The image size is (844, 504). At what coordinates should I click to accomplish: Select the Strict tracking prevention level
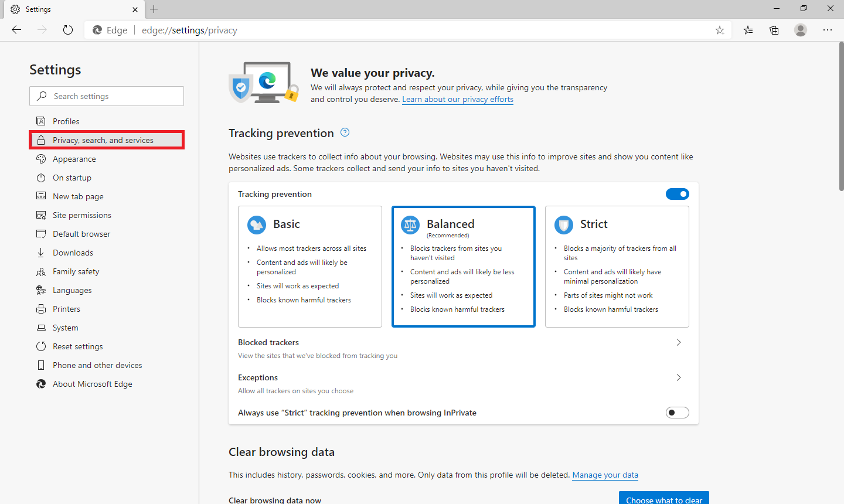617,267
